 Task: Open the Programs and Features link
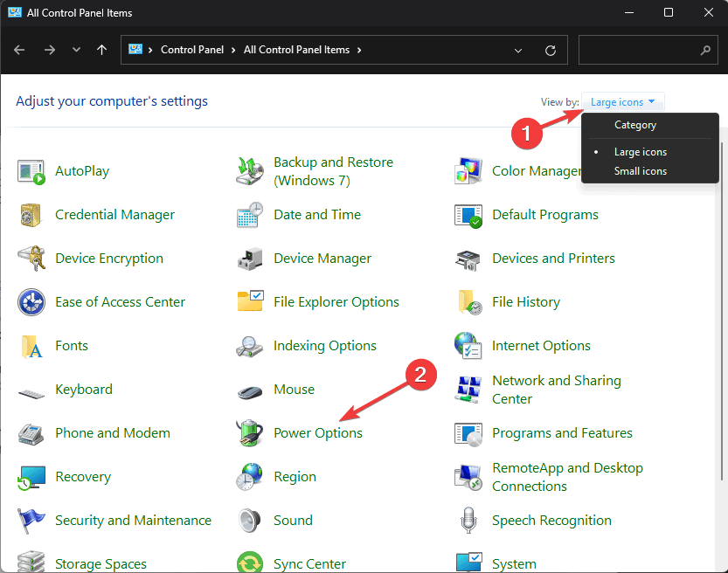(x=562, y=433)
